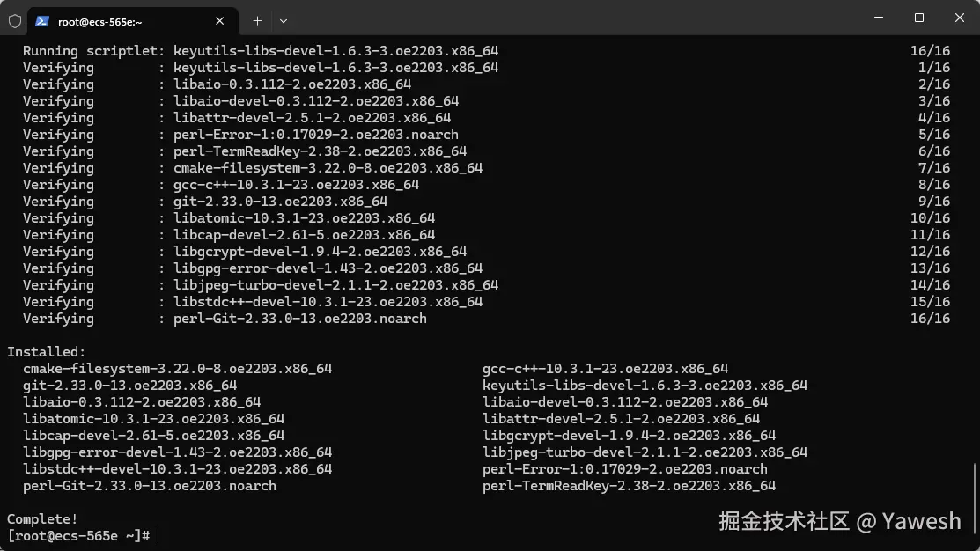Click the "Installed:" heading
This screenshot has width=980, height=551.
47,352
